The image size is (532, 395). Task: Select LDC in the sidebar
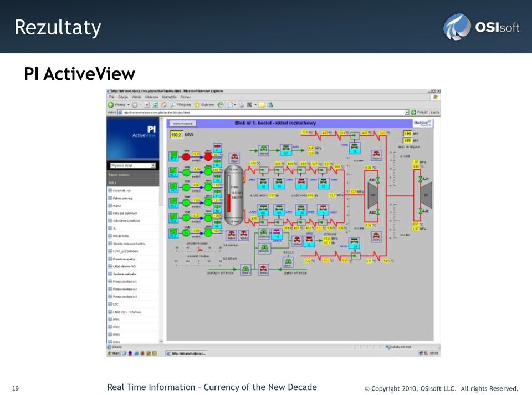click(x=115, y=305)
